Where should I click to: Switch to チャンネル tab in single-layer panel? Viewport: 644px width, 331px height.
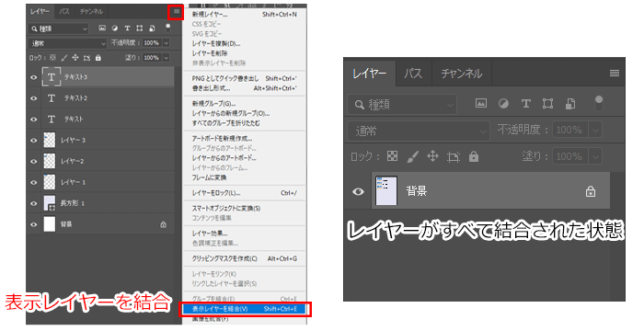(x=461, y=74)
